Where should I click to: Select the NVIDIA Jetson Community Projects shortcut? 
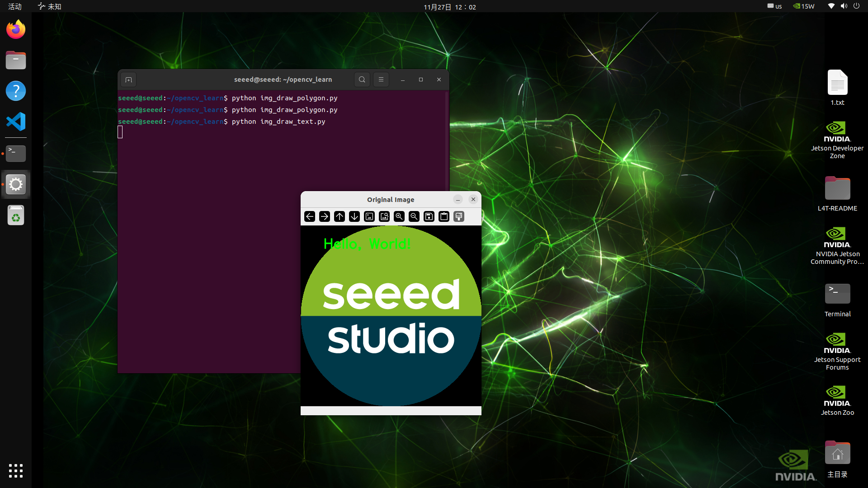837,245
